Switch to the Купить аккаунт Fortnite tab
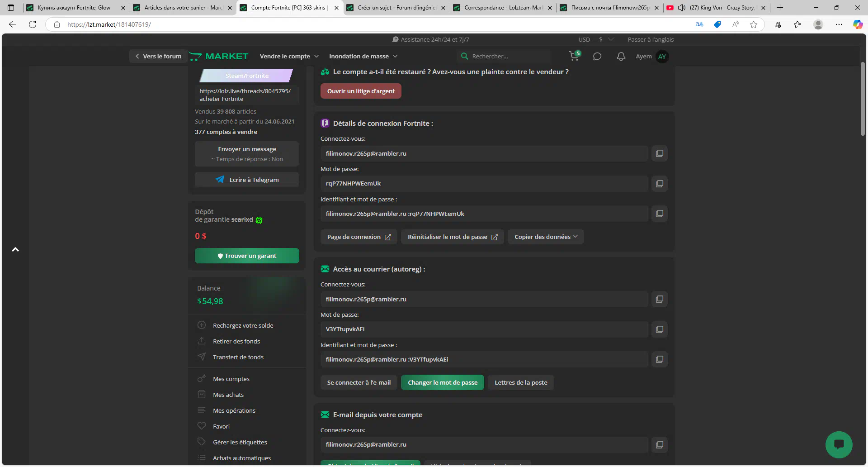Screen dimensions: 868x467 [75, 8]
